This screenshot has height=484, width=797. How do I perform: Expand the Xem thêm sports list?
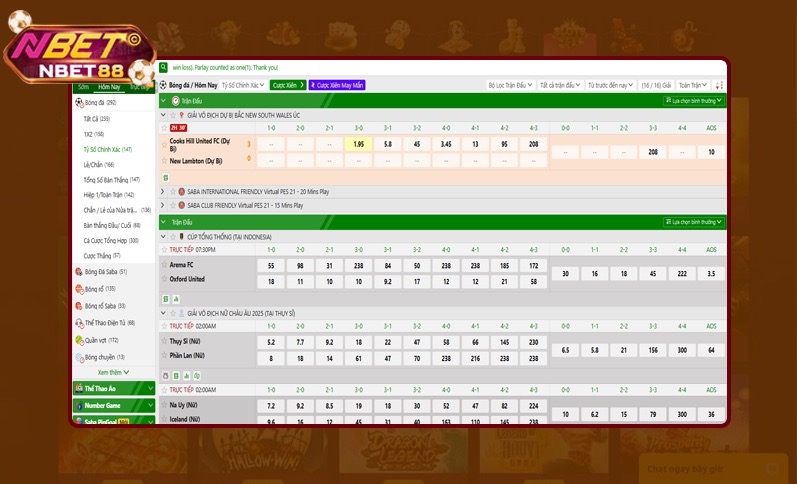[113, 371]
